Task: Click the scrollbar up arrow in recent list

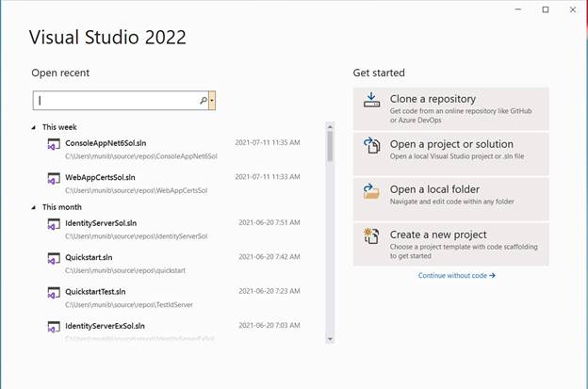Action: [330, 126]
